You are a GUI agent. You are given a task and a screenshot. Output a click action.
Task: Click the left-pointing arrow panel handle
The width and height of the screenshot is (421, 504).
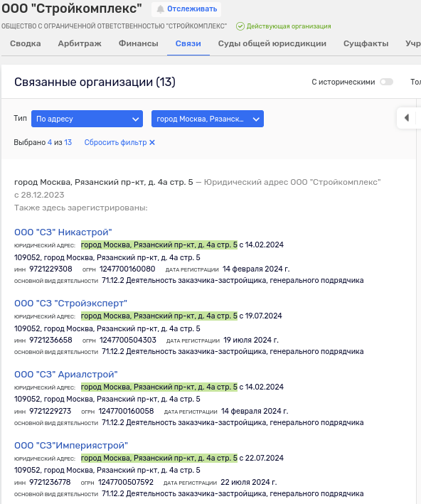point(407,117)
